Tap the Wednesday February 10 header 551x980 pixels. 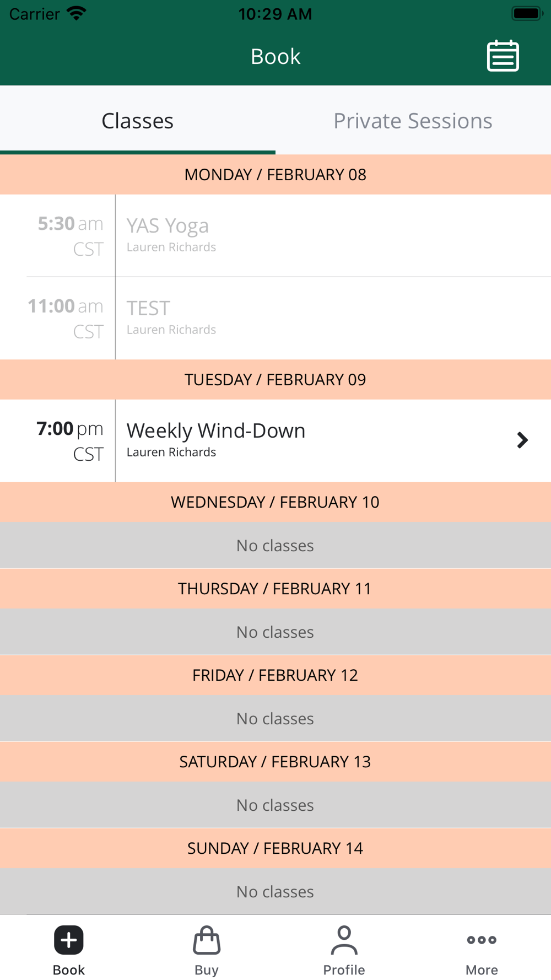click(275, 502)
